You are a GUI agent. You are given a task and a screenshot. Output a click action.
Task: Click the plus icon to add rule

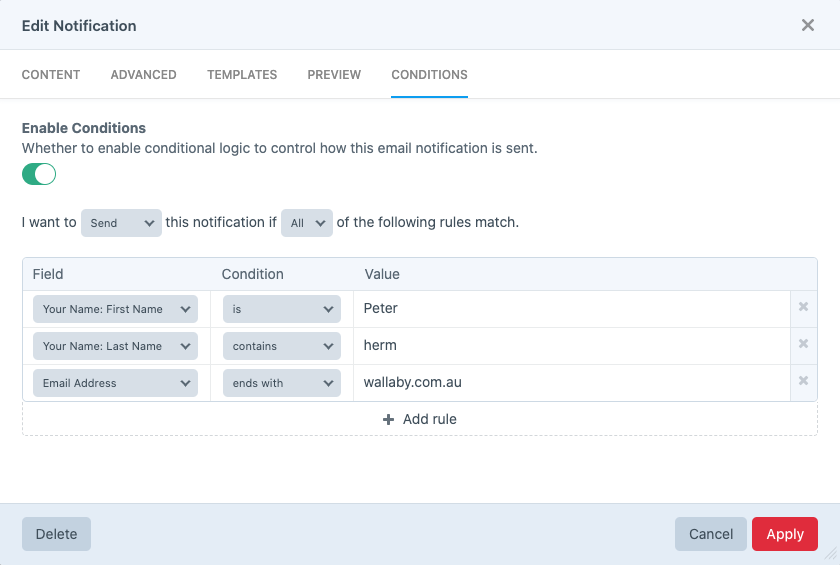pos(389,419)
